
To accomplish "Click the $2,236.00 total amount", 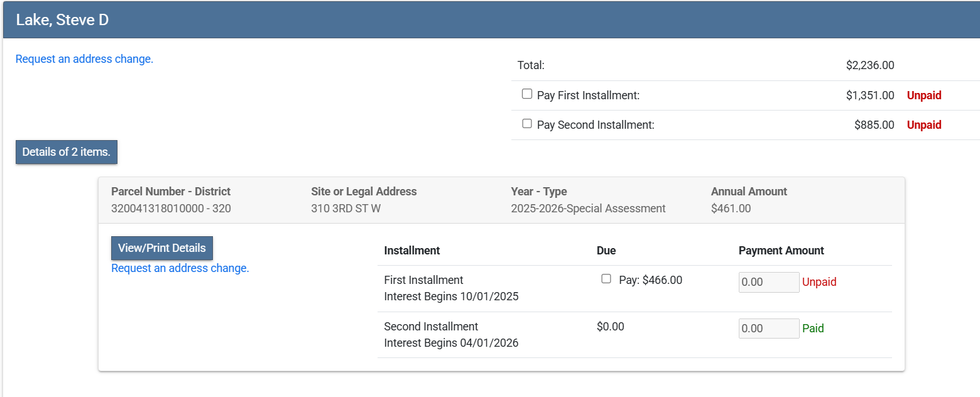I will tap(870, 65).
